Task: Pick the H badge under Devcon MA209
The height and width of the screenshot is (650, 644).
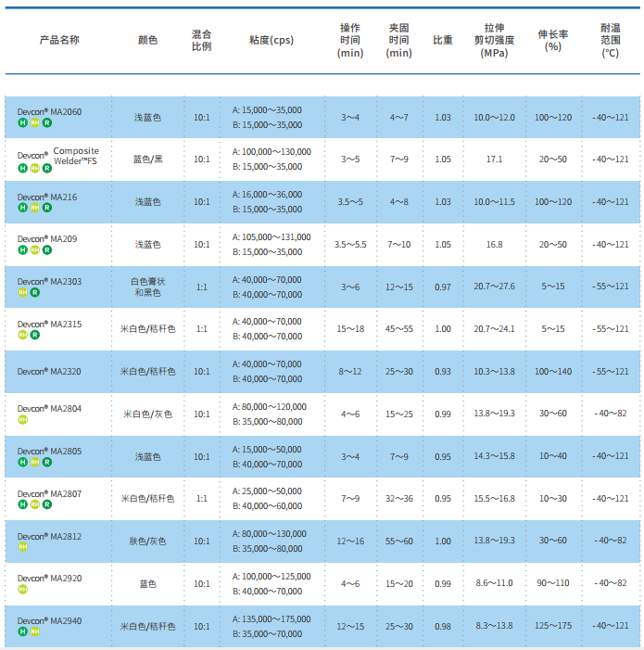Action: [x=23, y=250]
